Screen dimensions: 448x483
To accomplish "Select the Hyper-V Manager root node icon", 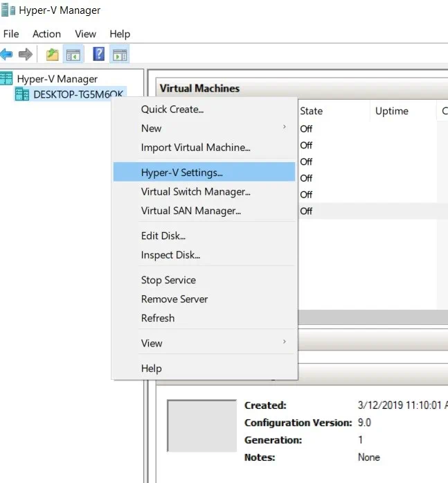I will pos(7,78).
